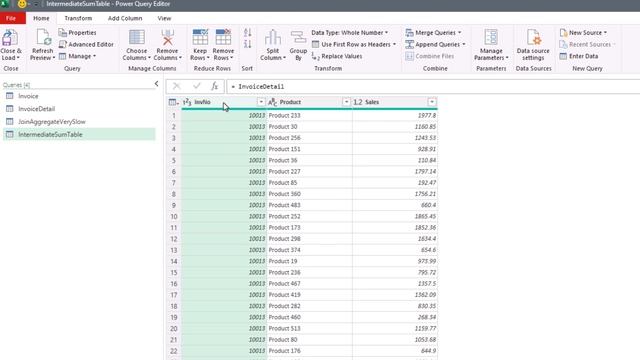Click the Choose Columns icon
Screen dimensions: 640x360
point(136,38)
